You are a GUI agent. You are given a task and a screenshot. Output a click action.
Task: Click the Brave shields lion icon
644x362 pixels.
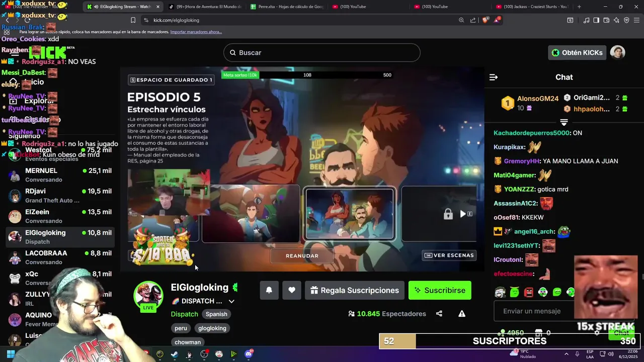(x=486, y=20)
